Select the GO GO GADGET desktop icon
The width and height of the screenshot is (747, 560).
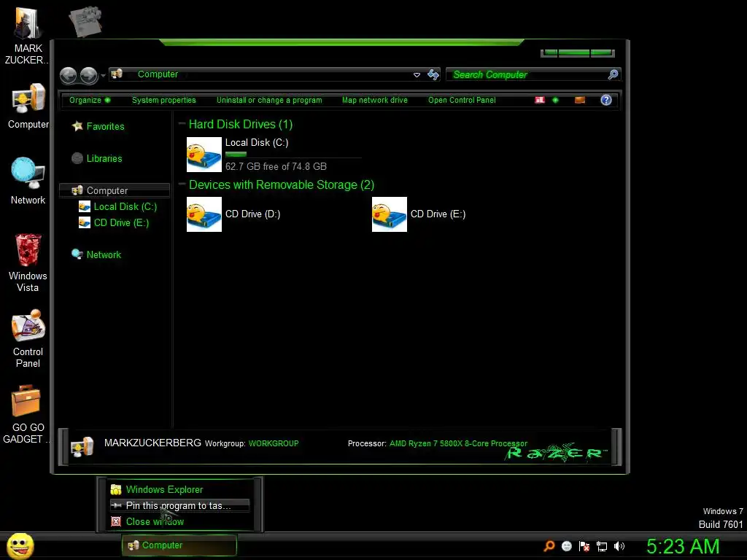click(x=27, y=414)
